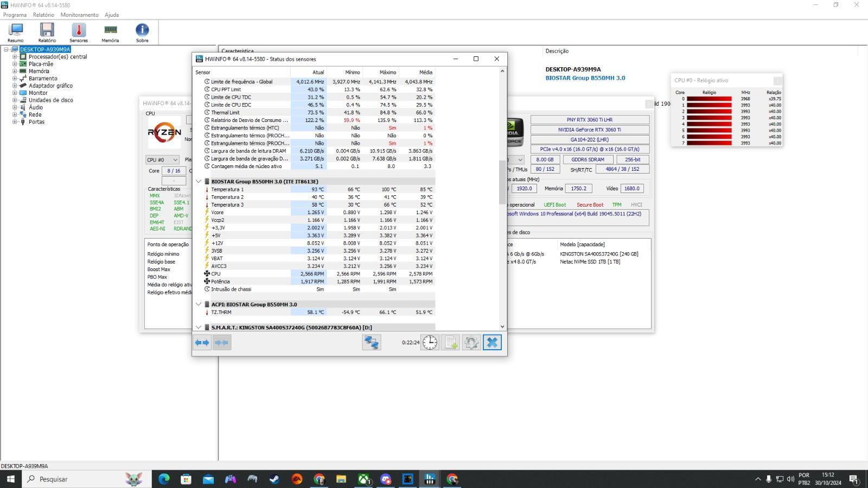Click the BIOSTAR Group B550MH 3.0 link
868x488 pixels.
point(585,78)
